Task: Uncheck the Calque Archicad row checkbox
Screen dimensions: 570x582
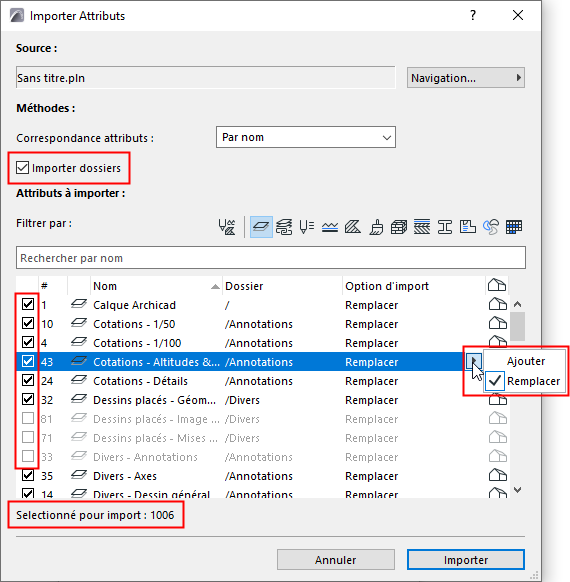Action: click(x=28, y=304)
